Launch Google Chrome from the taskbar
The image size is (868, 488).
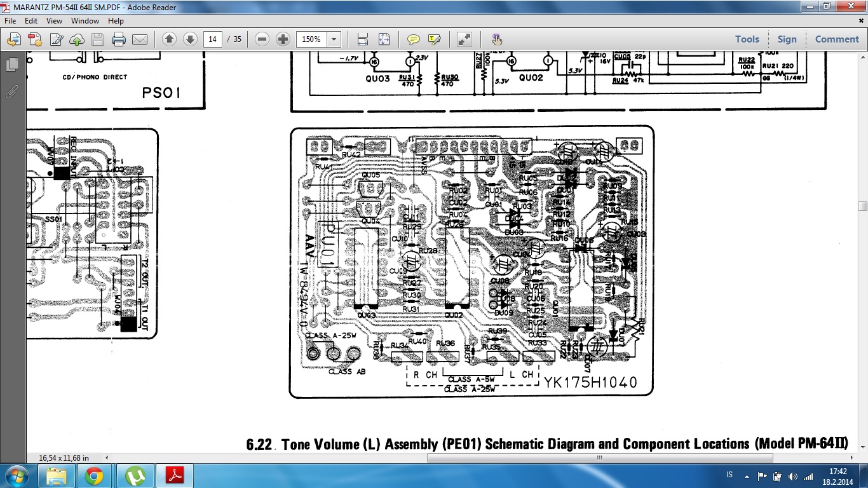(95, 475)
